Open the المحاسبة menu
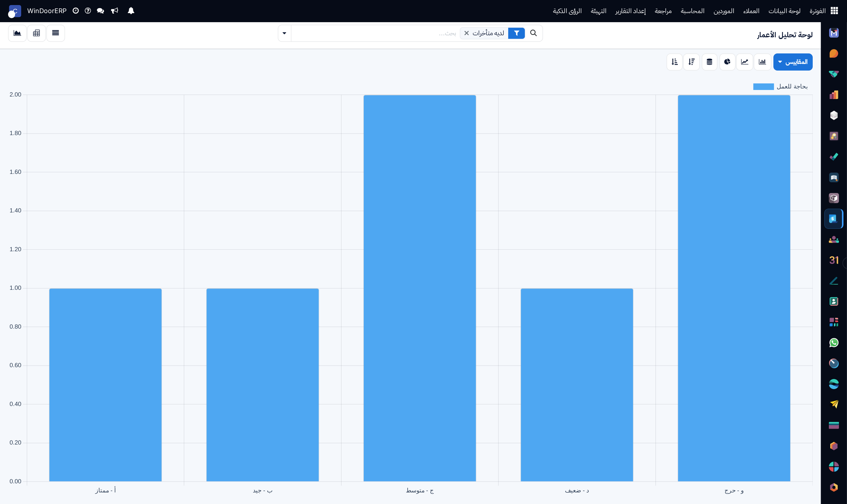 click(692, 11)
